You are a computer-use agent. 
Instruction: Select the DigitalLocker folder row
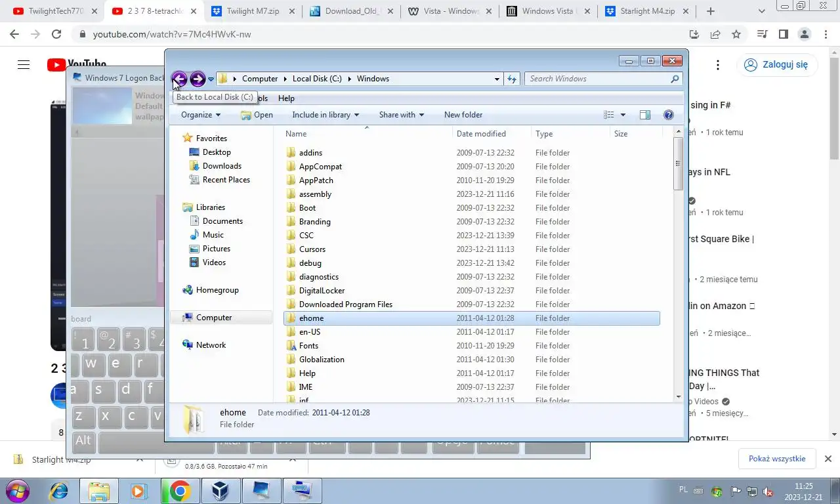[x=471, y=291]
